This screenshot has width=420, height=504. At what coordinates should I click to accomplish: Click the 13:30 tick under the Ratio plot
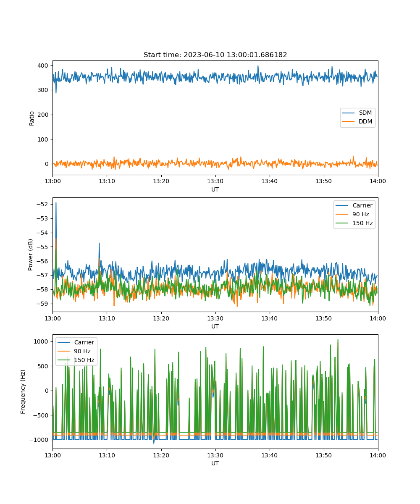tap(215, 181)
